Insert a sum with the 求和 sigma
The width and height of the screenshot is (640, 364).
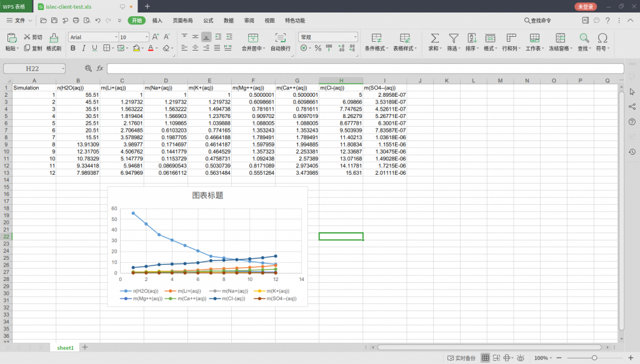tap(435, 42)
